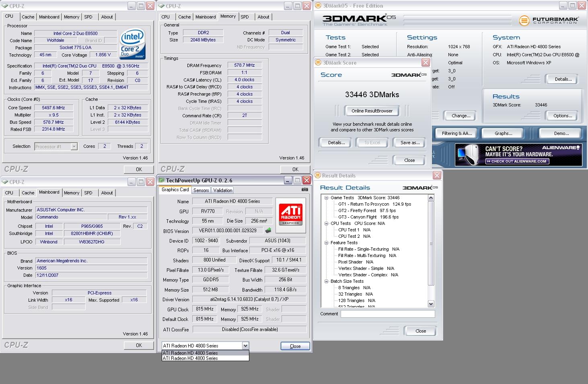Click Result Details scrollbar down arrow
Screen dimensions: 588x384
(x=431, y=304)
